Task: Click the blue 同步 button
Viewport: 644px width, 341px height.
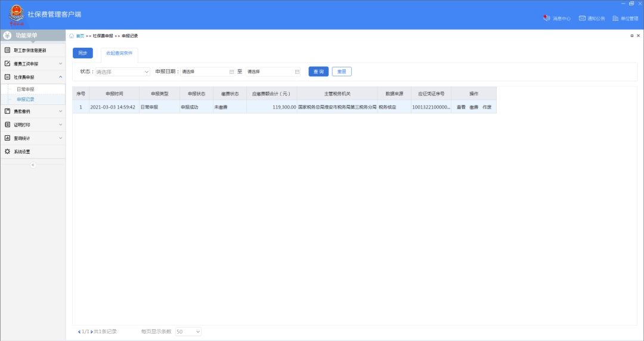Action: tap(82, 53)
